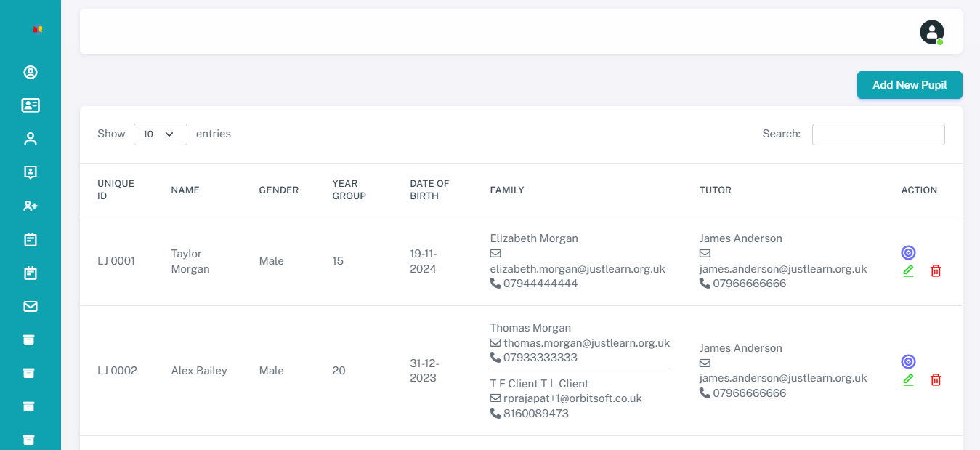
Task: Open the ID card icon in sidebar
Action: (31, 105)
